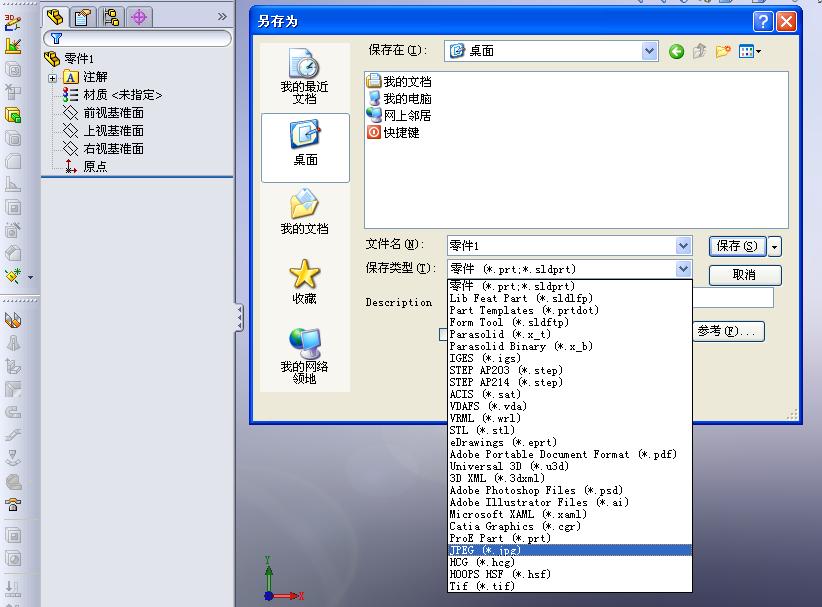Choose STEP AP203 (*.step) type
Image resolution: width=822 pixels, height=607 pixels.
pos(570,371)
